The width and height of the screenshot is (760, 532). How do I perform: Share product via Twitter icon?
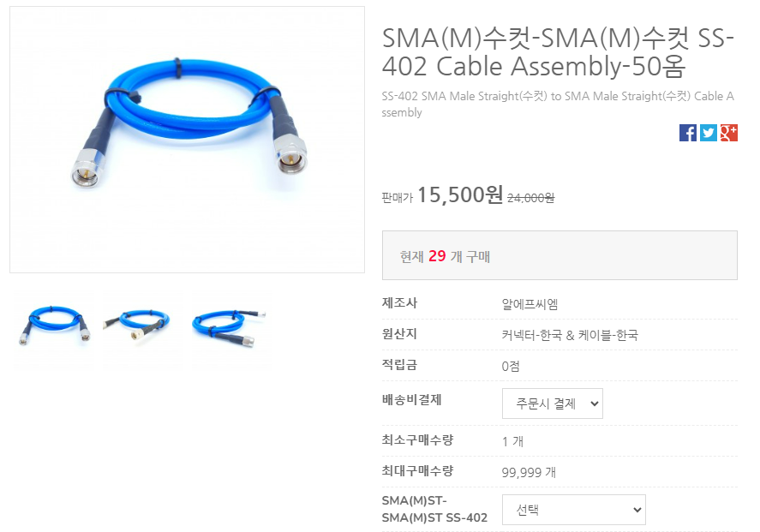point(708,133)
